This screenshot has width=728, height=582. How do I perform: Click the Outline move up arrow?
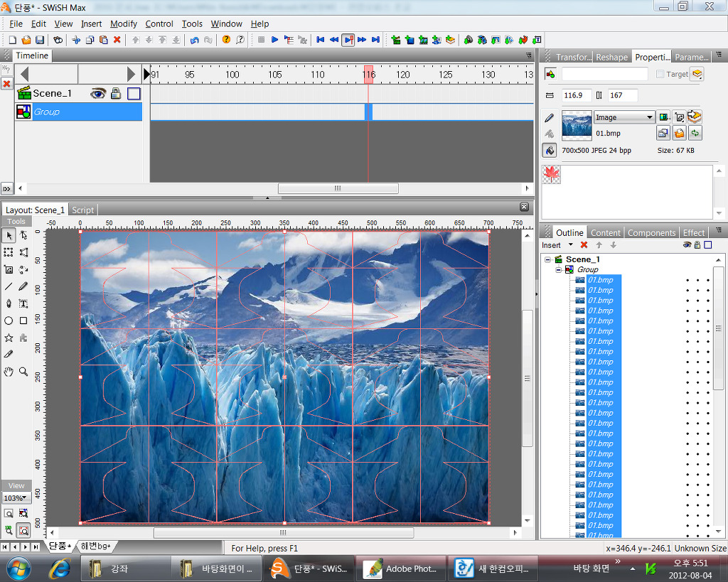point(599,245)
